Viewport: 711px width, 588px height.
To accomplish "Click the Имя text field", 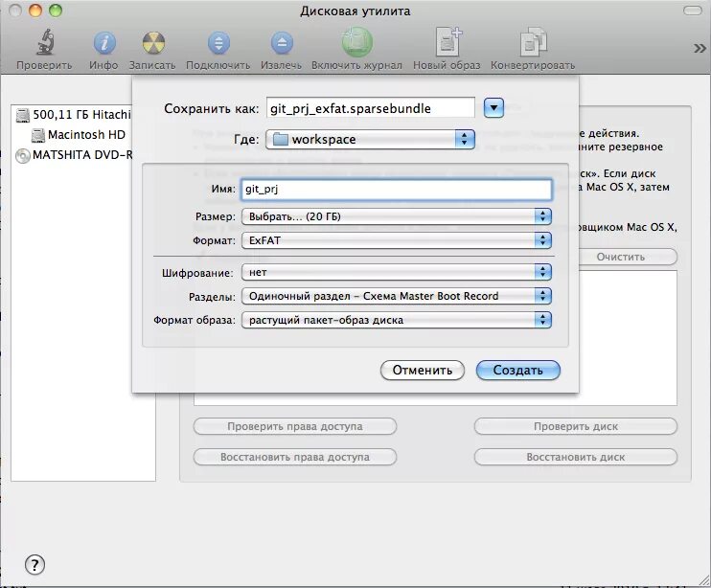I will click(397, 190).
